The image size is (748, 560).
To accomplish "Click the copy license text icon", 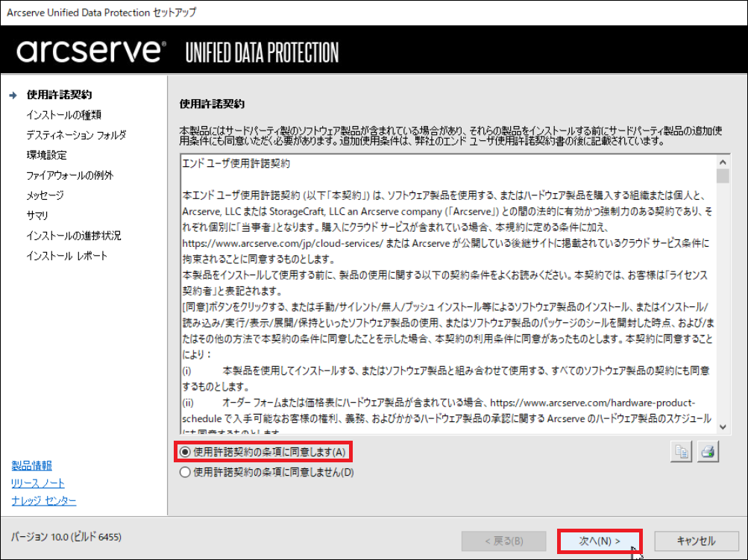I will click(681, 451).
